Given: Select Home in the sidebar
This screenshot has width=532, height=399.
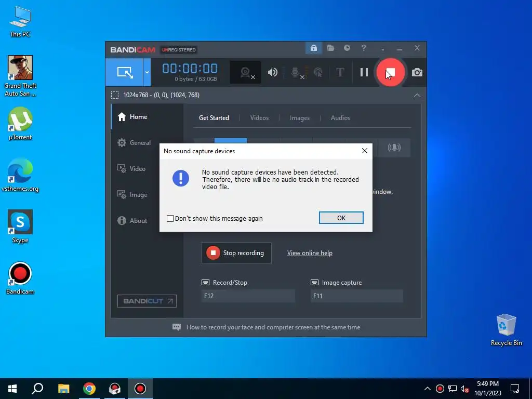Looking at the screenshot, I should (147, 117).
